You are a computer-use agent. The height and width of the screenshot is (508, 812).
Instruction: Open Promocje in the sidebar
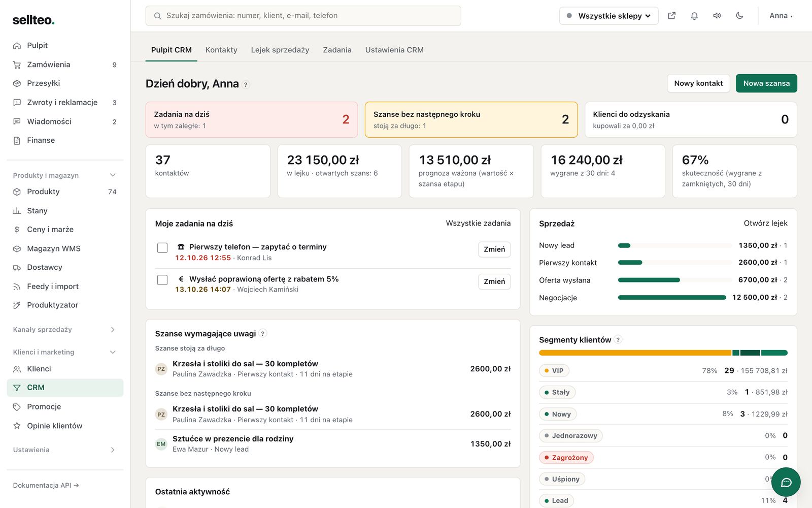point(65,406)
